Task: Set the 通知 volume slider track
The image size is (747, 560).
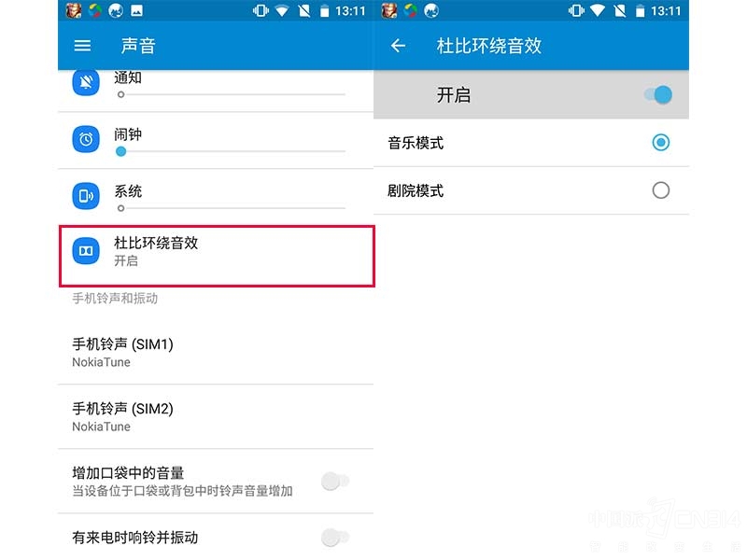Action: coord(231,94)
